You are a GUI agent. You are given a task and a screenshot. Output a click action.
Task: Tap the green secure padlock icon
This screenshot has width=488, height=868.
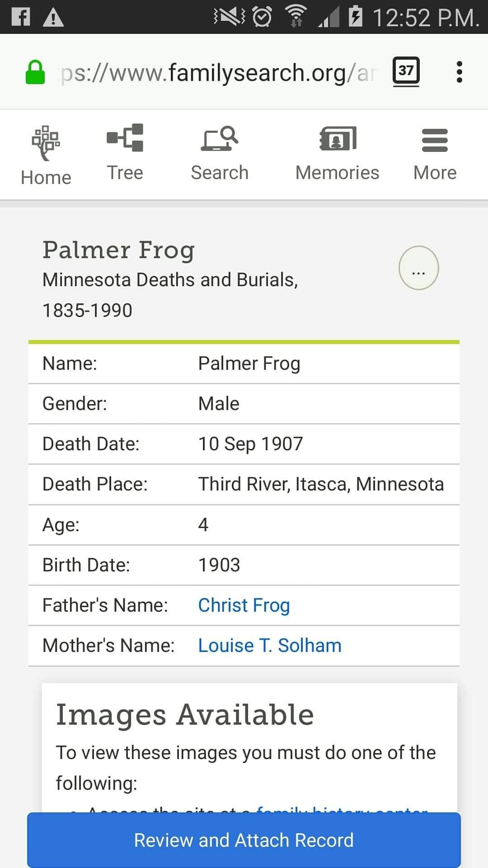pos(35,72)
